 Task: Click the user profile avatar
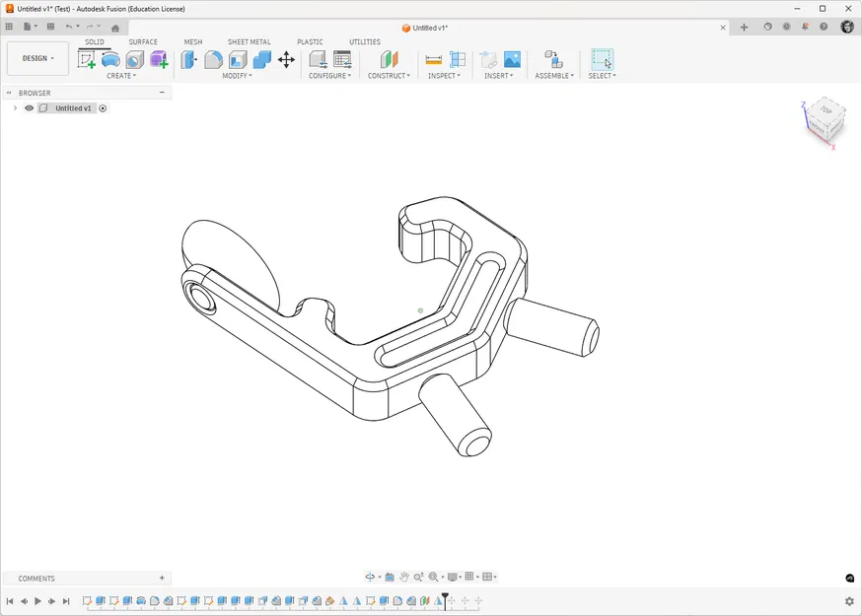[x=847, y=27]
